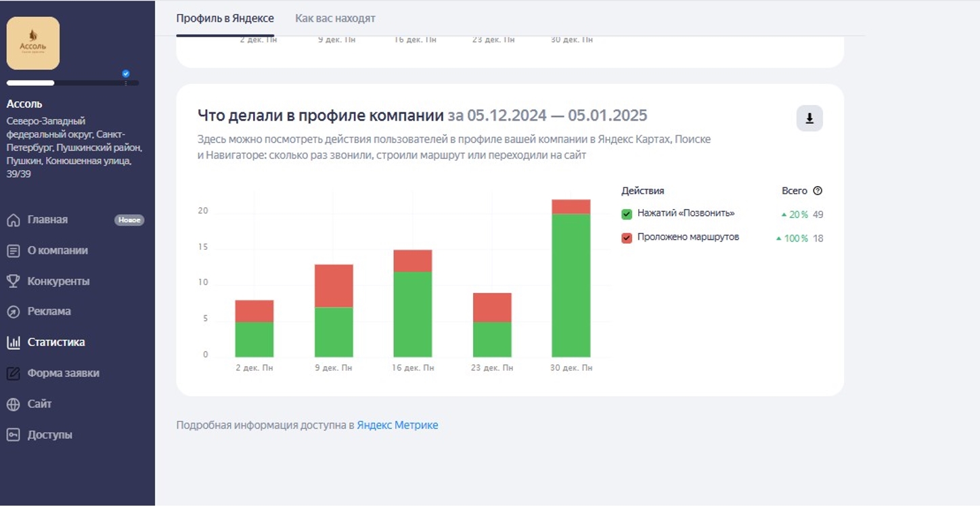
Task: Click the question mark next to Всего
Action: (x=818, y=191)
